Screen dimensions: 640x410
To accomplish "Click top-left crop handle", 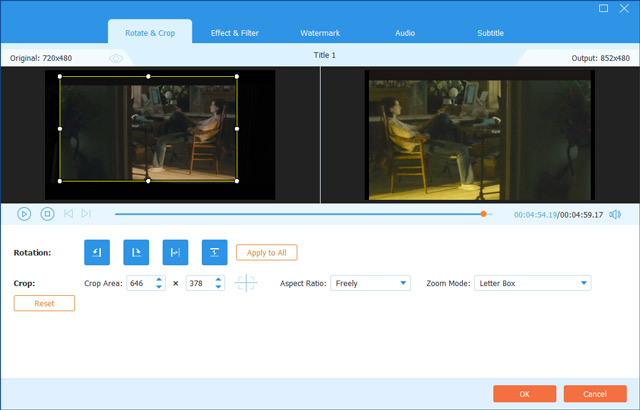I will pos(60,76).
